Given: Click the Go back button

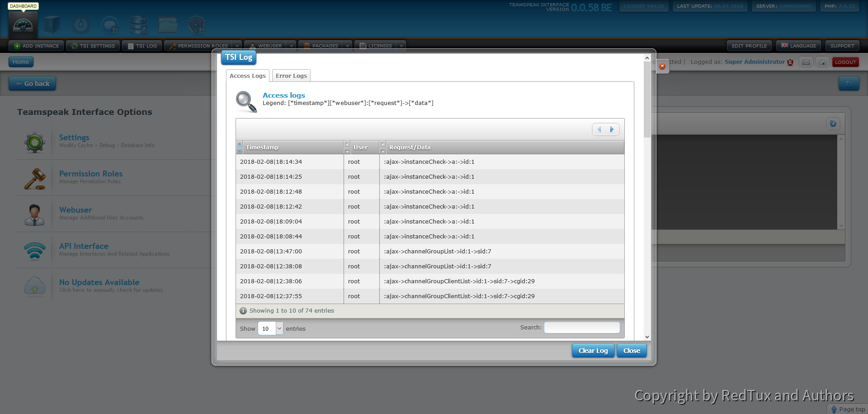Looking at the screenshot, I should pyautogui.click(x=32, y=84).
